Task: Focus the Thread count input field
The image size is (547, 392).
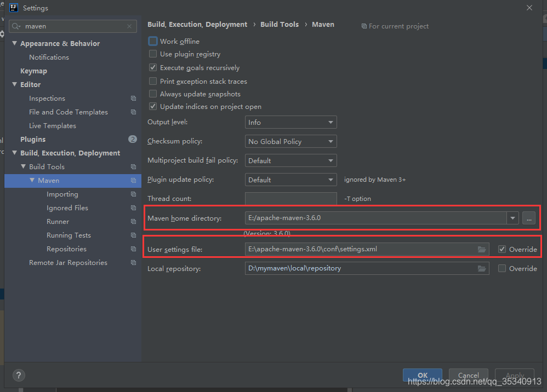Action: pos(290,199)
